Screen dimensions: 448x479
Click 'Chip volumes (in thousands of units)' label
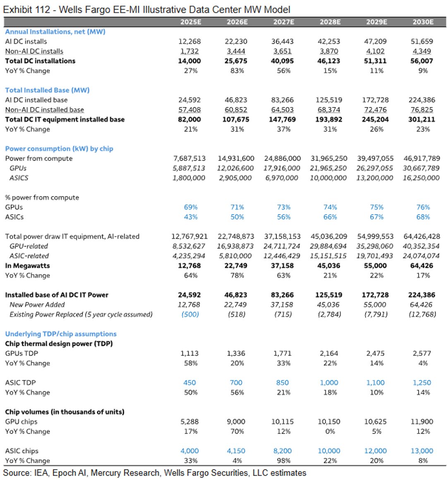pos(65,412)
